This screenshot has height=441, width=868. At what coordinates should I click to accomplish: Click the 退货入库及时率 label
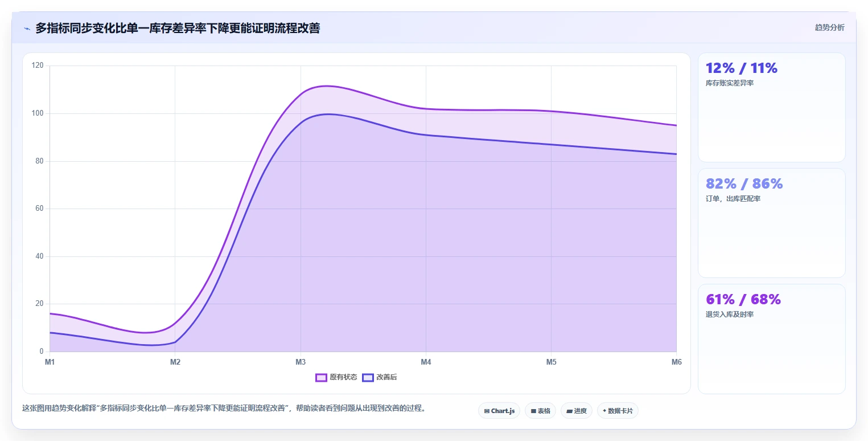tap(730, 315)
